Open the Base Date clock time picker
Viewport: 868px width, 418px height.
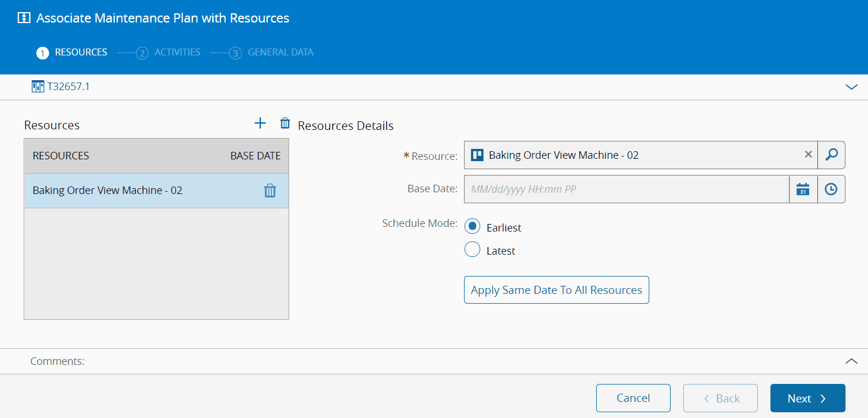point(831,189)
